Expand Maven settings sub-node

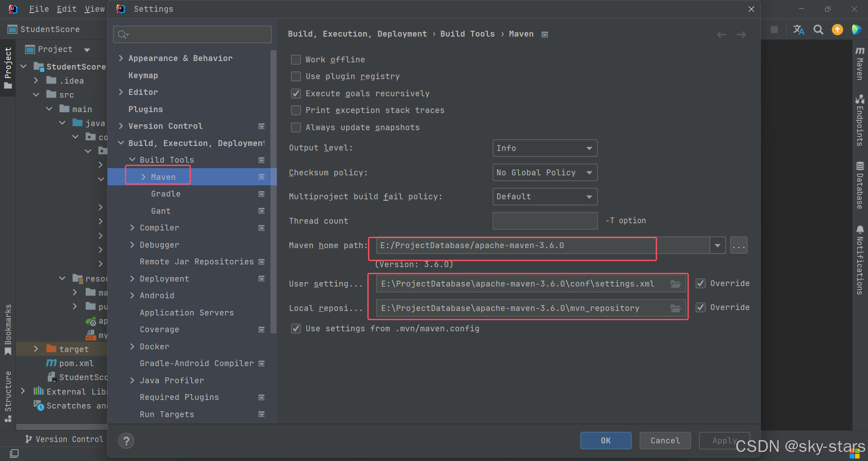(x=143, y=177)
